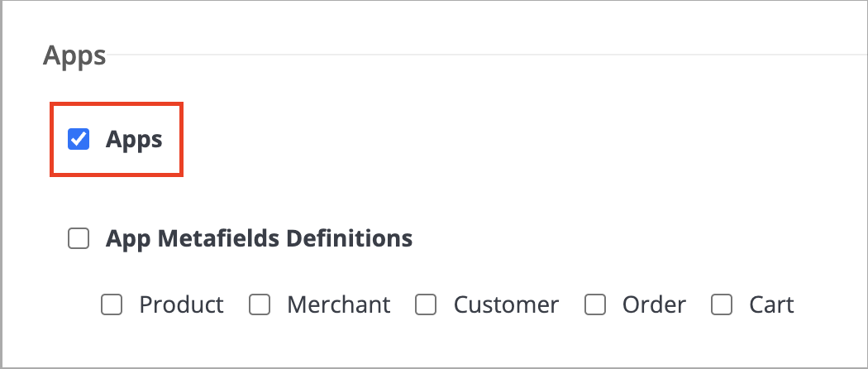Tick the Merchant checkbox
Screen dimensions: 868x369
coord(260,304)
